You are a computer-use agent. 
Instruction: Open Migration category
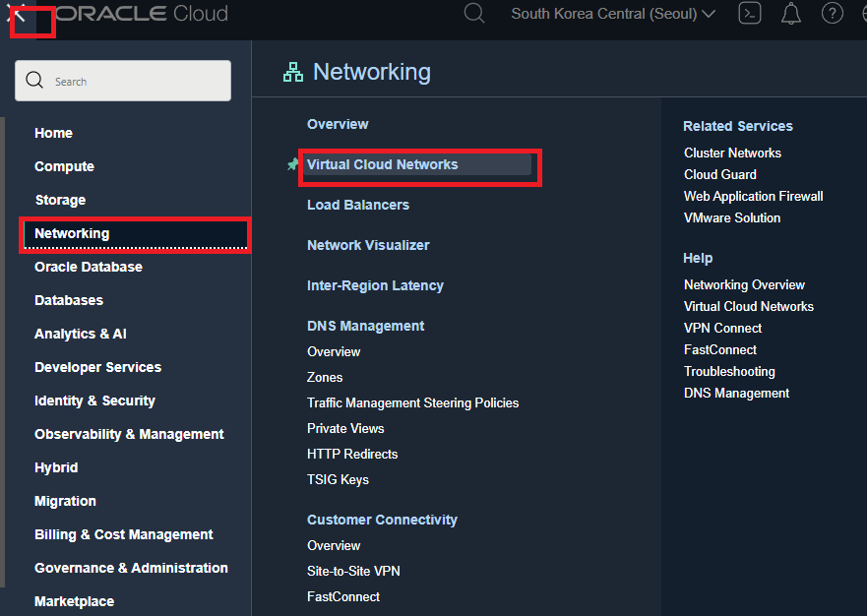coord(65,501)
